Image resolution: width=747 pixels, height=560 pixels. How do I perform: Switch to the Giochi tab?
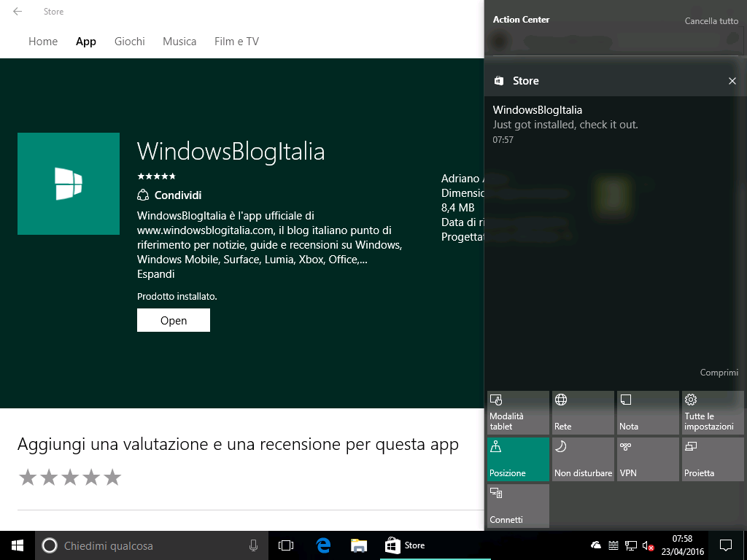coord(130,42)
